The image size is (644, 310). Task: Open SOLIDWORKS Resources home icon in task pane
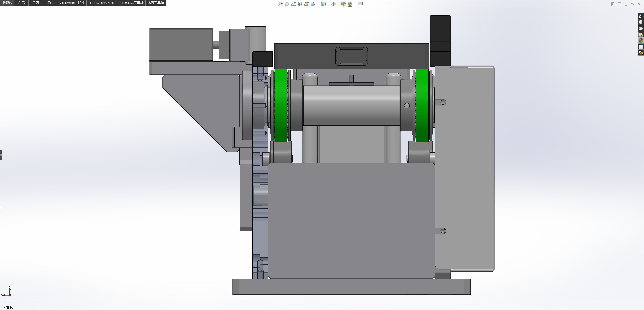click(641, 16)
